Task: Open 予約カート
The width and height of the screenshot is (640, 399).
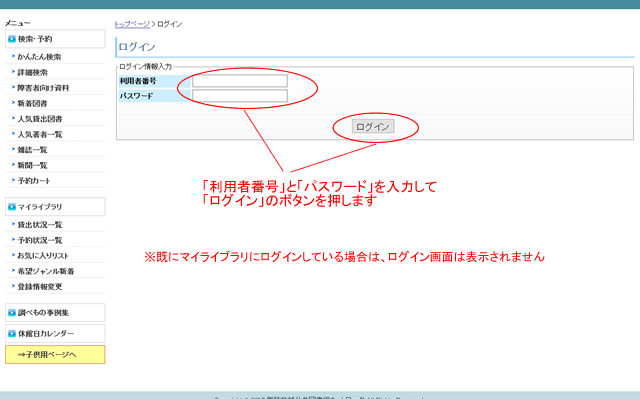Action: tap(34, 181)
